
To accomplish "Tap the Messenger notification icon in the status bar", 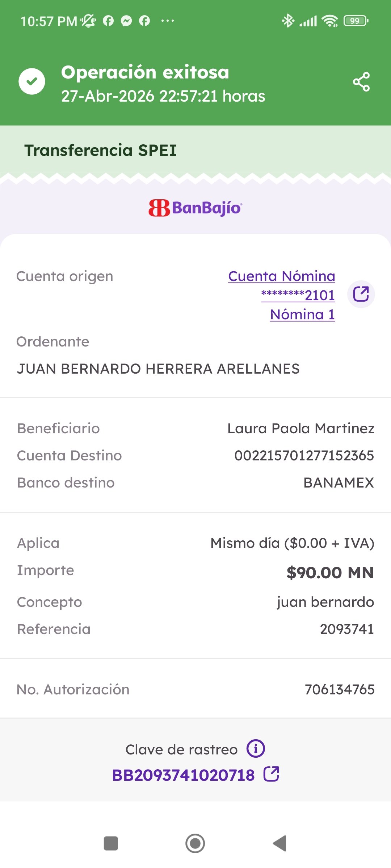I will (x=126, y=21).
